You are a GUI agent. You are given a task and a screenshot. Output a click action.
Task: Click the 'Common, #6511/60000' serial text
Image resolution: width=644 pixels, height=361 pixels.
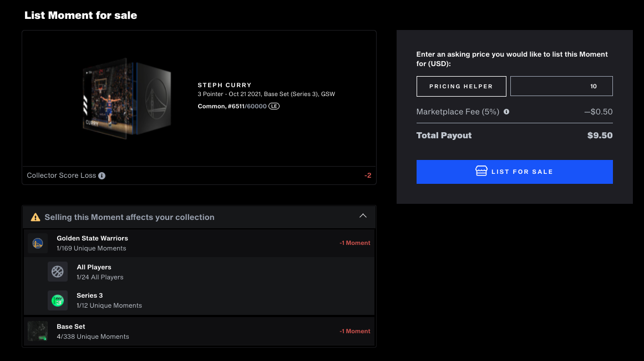point(232,106)
